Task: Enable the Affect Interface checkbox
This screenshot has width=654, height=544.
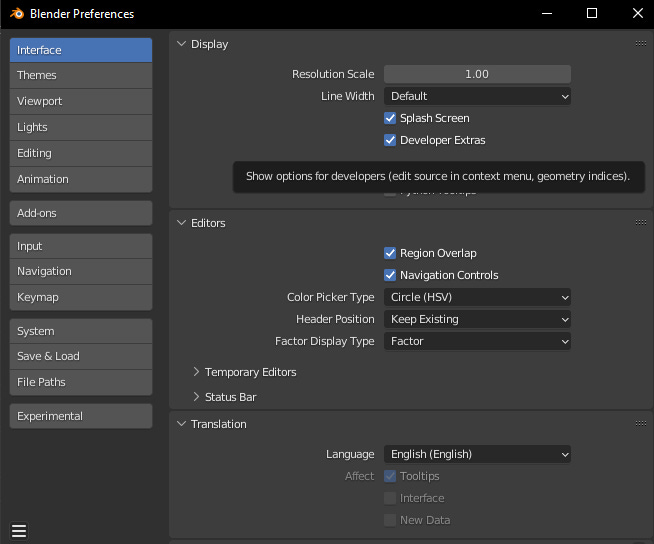Action: tap(390, 498)
